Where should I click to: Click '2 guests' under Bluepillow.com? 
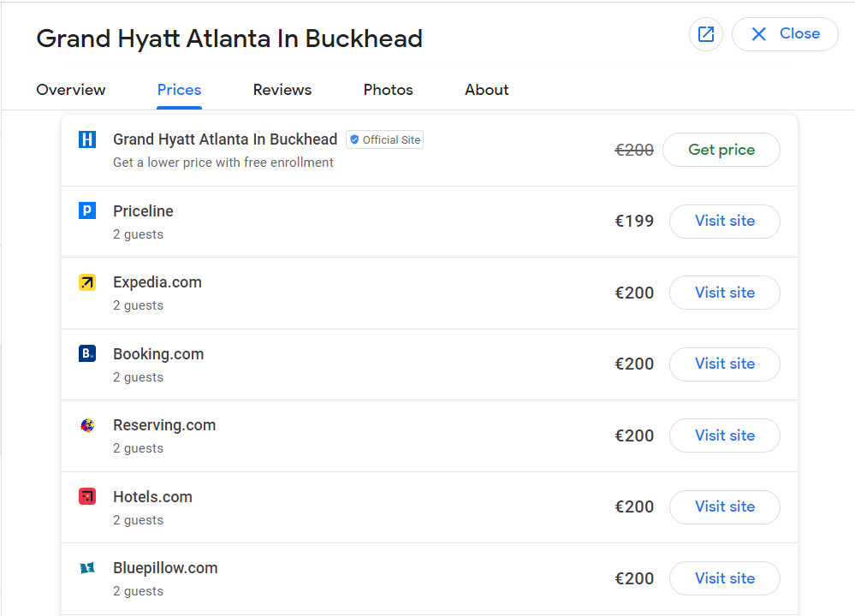coord(138,591)
